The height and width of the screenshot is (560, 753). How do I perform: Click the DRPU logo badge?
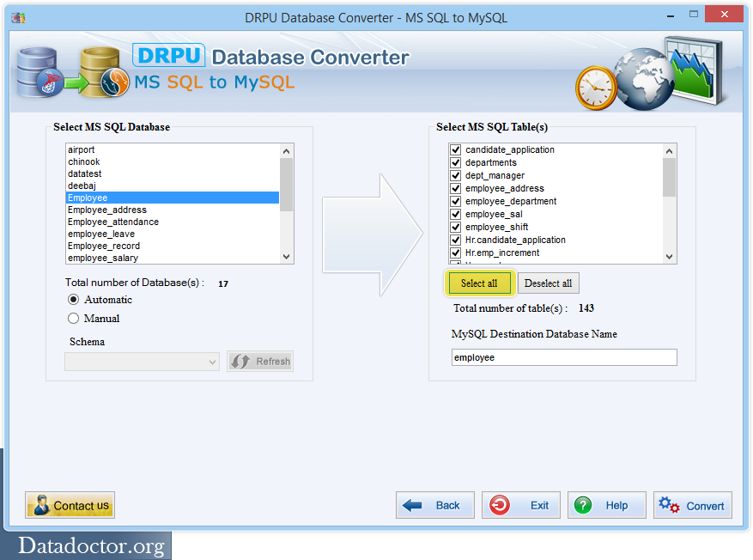point(168,55)
